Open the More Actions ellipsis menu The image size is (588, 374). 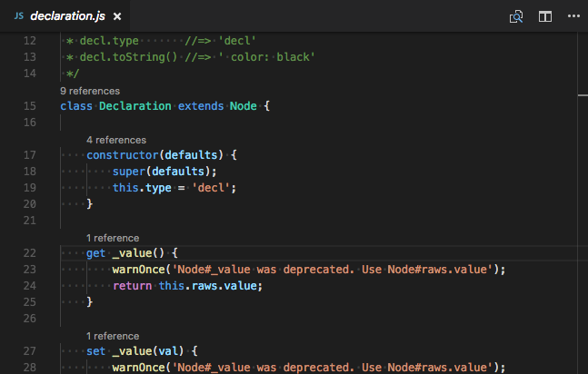click(572, 16)
